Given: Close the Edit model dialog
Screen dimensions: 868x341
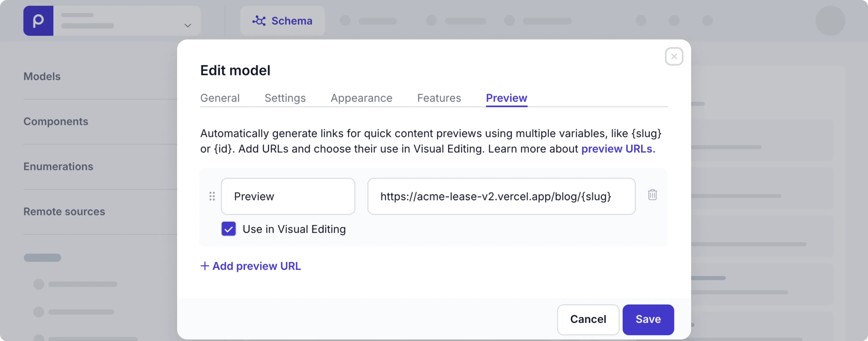Looking at the screenshot, I should click(674, 56).
